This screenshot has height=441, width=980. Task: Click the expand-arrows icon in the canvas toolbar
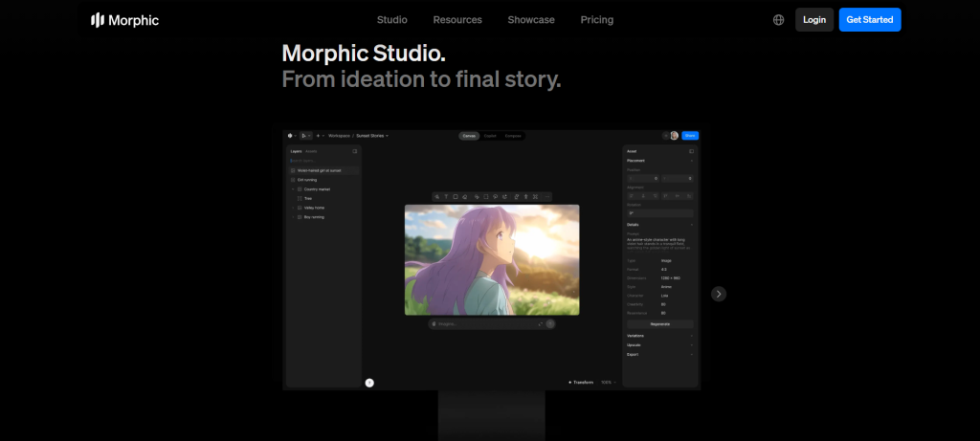pos(535,197)
